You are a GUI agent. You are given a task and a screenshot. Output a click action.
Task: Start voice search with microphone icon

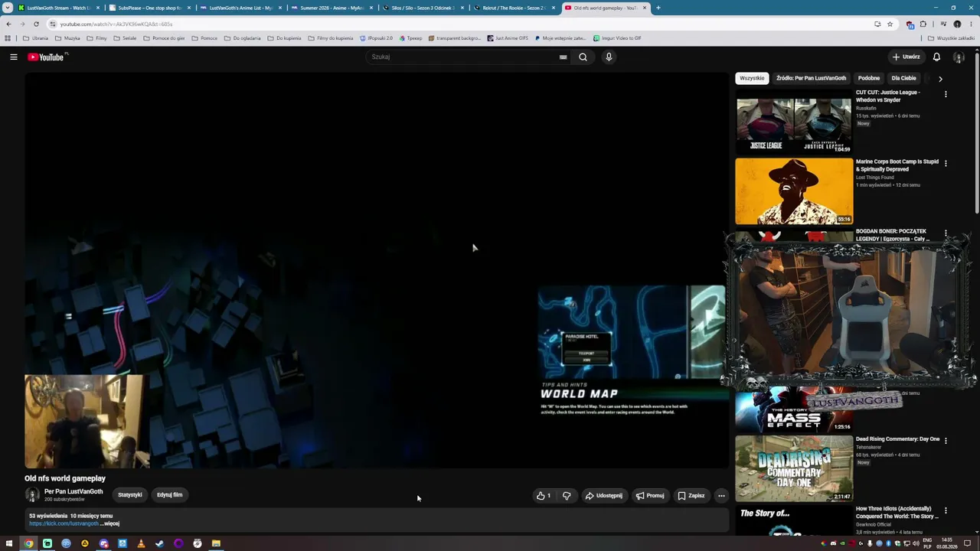click(609, 57)
